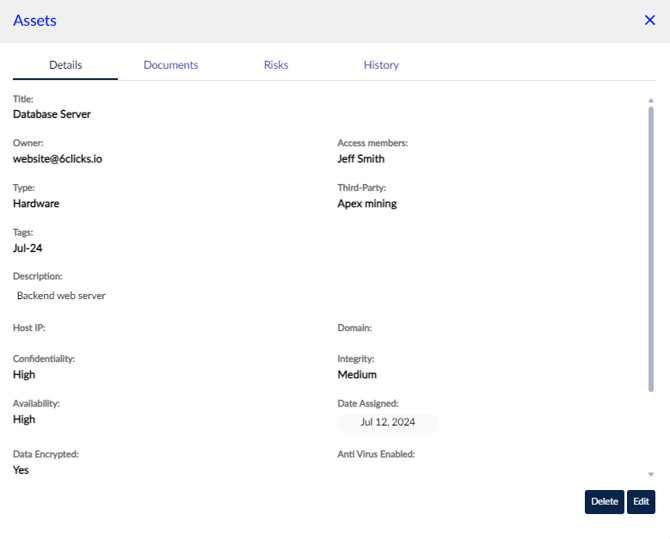Open the Documents tab

coord(171,65)
